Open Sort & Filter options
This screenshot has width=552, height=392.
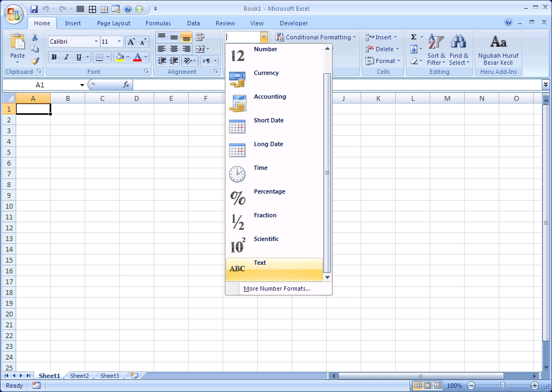pos(436,49)
